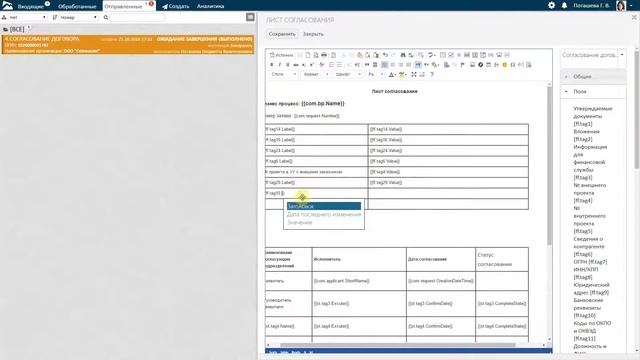Toggle the list view icon above requests
The height and width of the screenshot is (360, 640).
click(250, 17)
